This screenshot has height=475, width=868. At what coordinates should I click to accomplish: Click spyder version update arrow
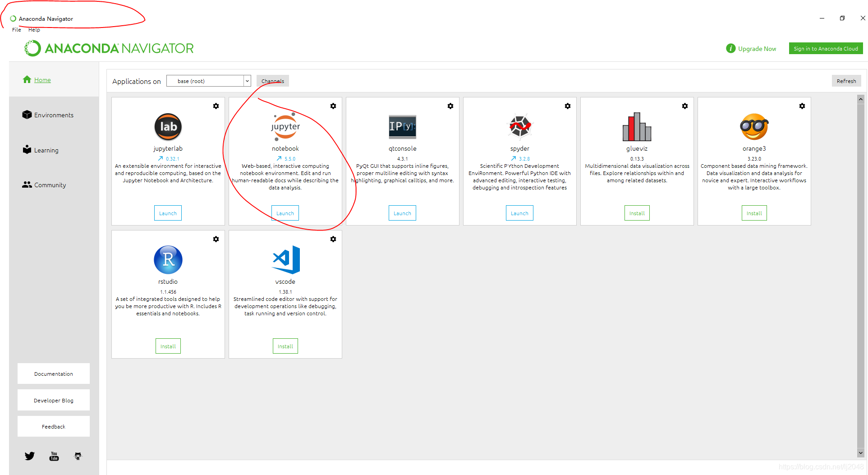[514, 158]
